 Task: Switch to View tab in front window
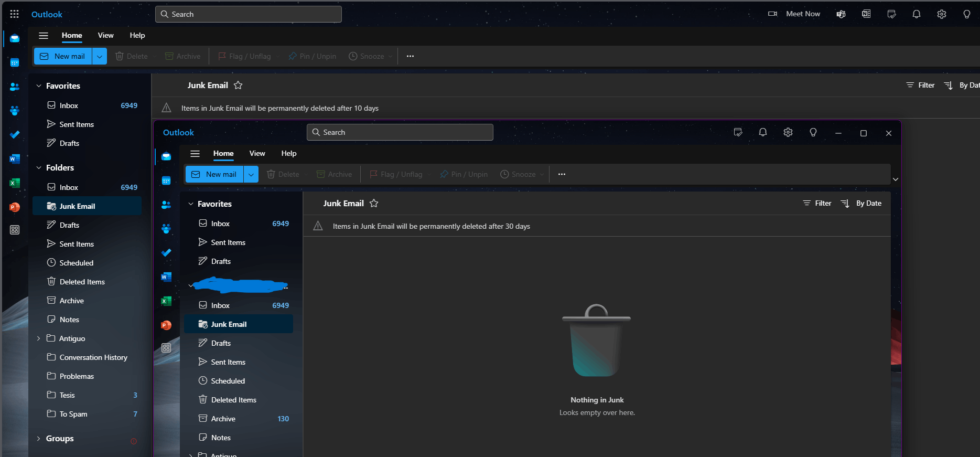point(257,153)
